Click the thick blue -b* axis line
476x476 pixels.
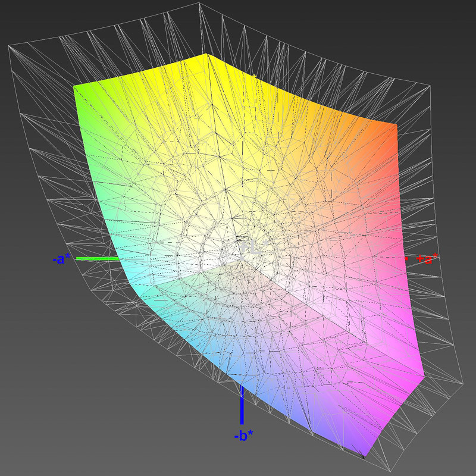242,405
